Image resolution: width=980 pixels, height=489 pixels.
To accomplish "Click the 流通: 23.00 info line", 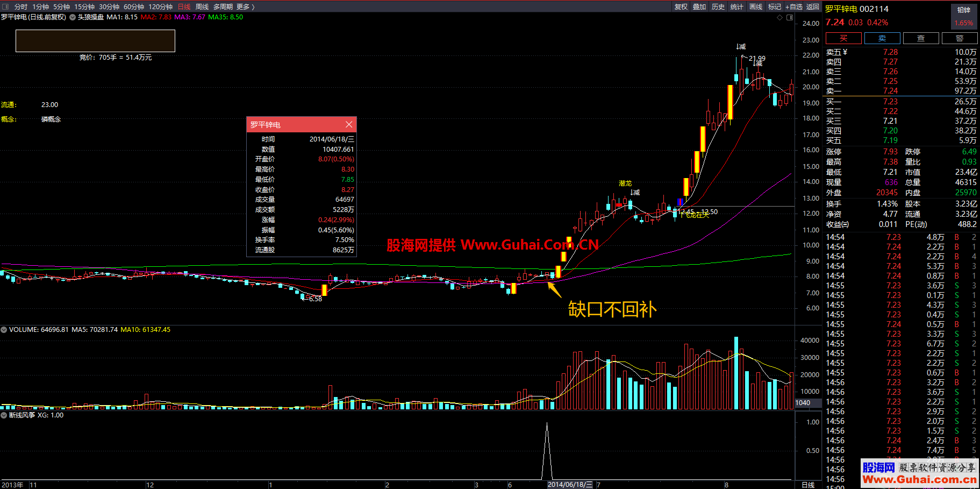I will [x=30, y=105].
